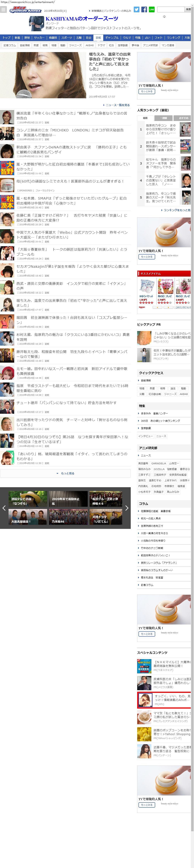The width and height of the screenshot is (194, 868).
Task: Switch ranking to 一週間 tab
Action: [x=163, y=118]
